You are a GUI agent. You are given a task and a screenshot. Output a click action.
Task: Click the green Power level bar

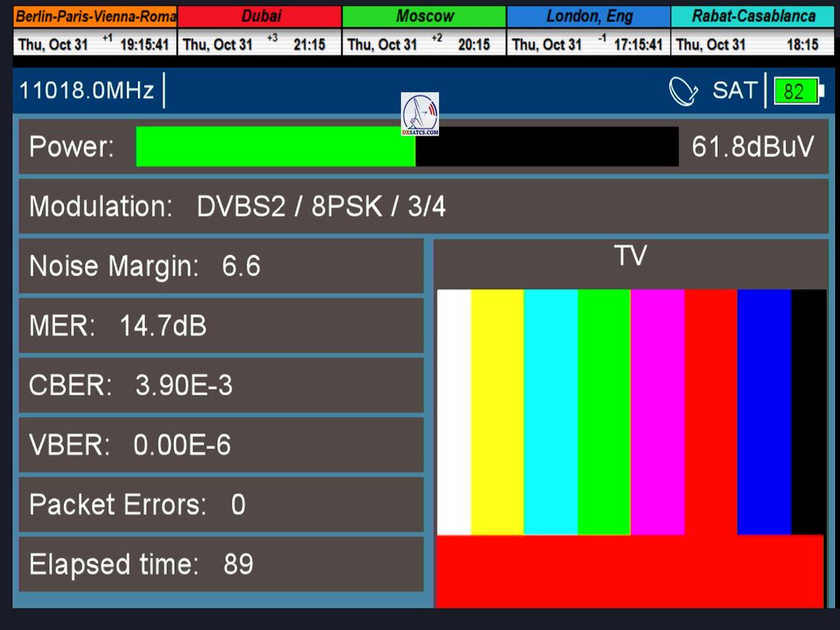[x=276, y=147]
